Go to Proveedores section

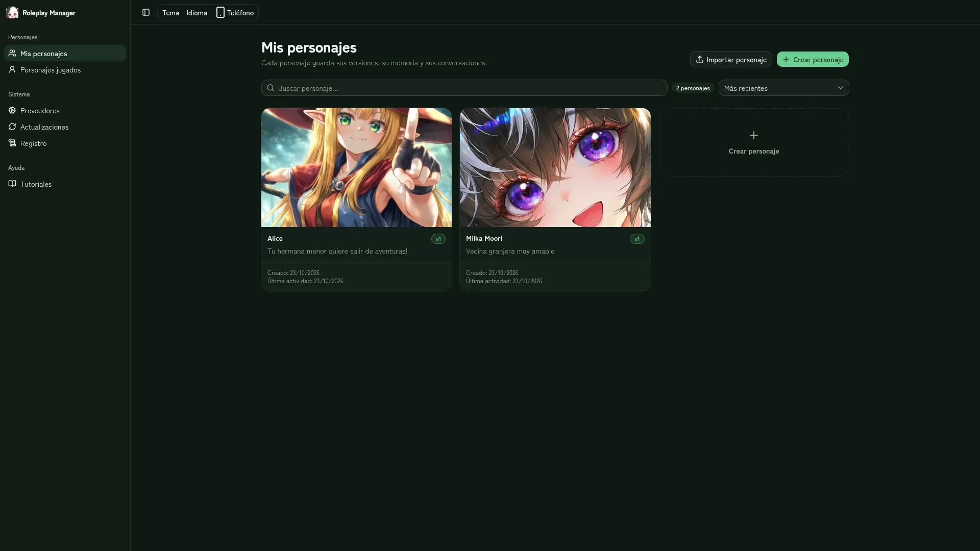coord(65,111)
